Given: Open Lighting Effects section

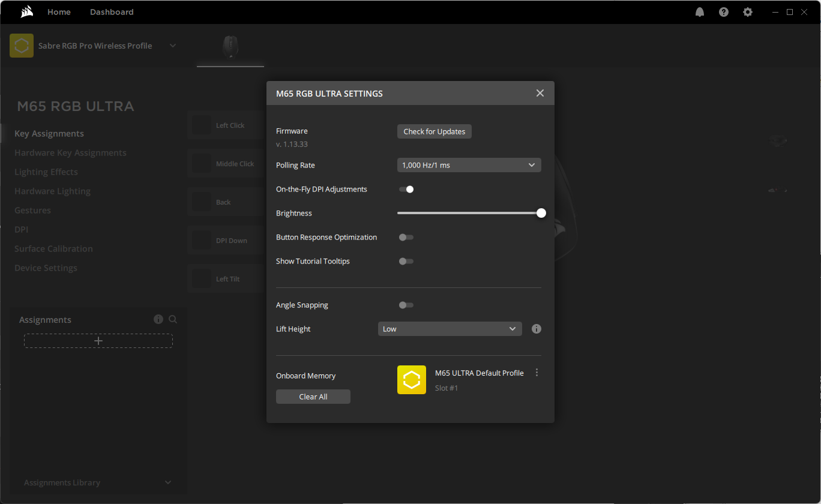Looking at the screenshot, I should (46, 172).
